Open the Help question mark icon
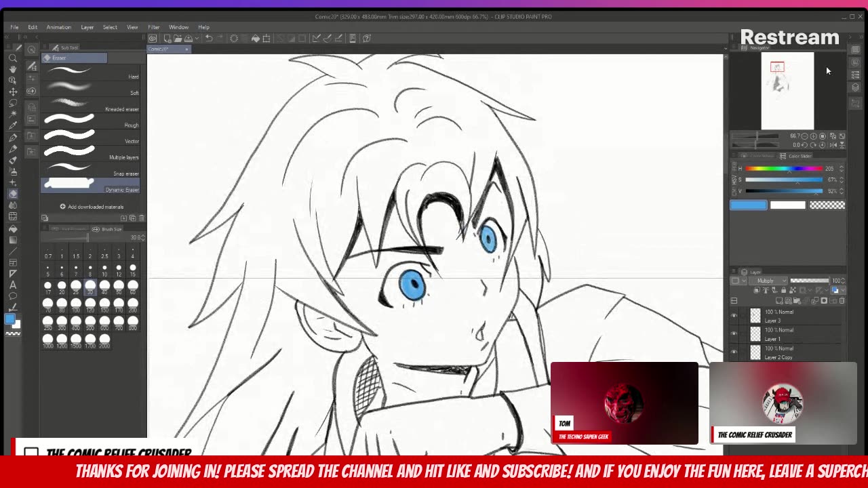Screen dimensions: 868x488 367,39
